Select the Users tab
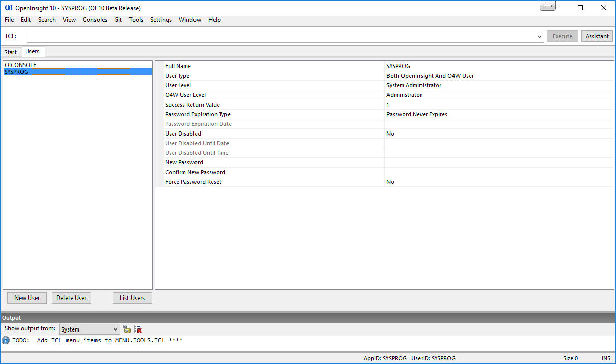Image resolution: width=616 pixels, height=364 pixels. click(x=33, y=52)
